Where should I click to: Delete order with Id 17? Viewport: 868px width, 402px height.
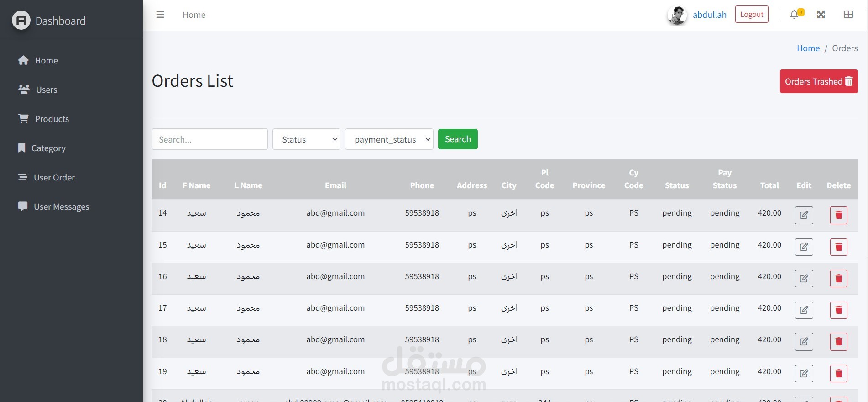(839, 310)
